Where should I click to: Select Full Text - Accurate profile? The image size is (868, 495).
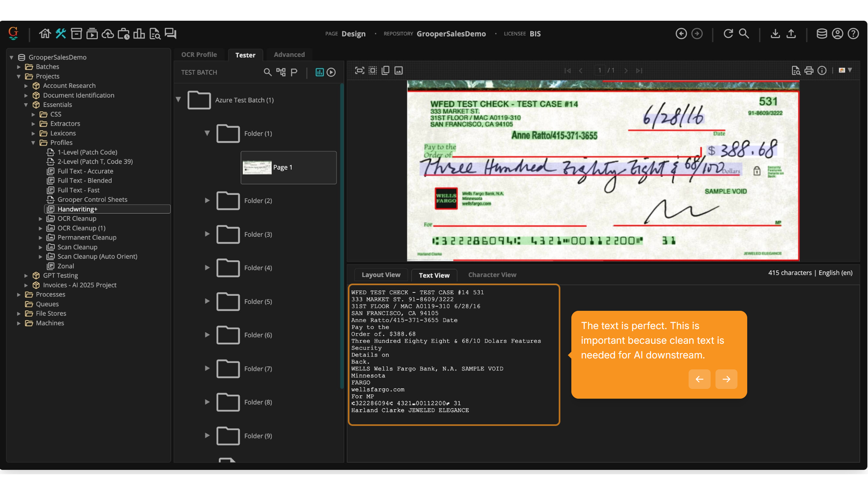pos(85,171)
